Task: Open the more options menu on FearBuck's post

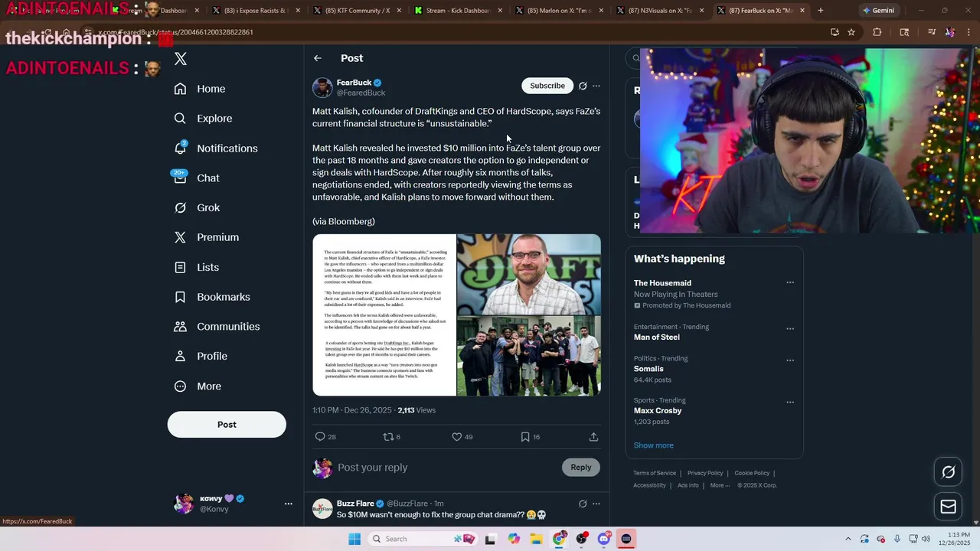Action: [596, 86]
